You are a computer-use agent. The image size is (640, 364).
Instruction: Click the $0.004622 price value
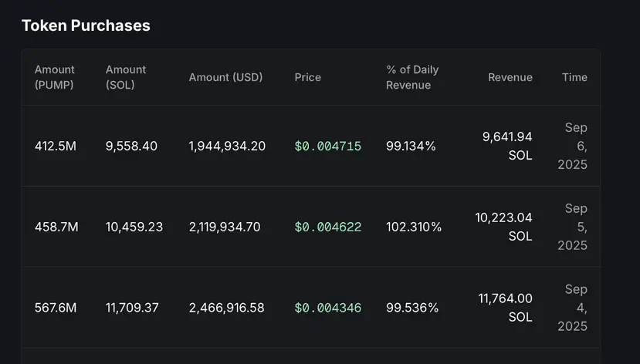328,227
